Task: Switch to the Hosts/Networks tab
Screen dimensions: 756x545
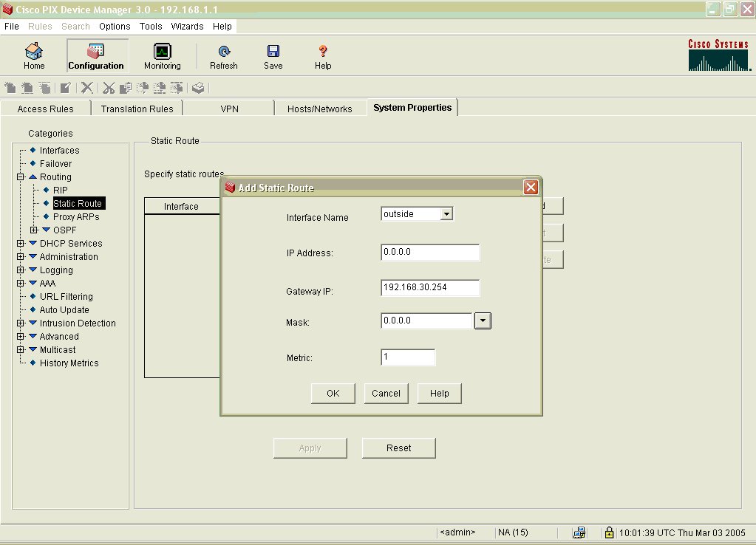Action: [320, 109]
